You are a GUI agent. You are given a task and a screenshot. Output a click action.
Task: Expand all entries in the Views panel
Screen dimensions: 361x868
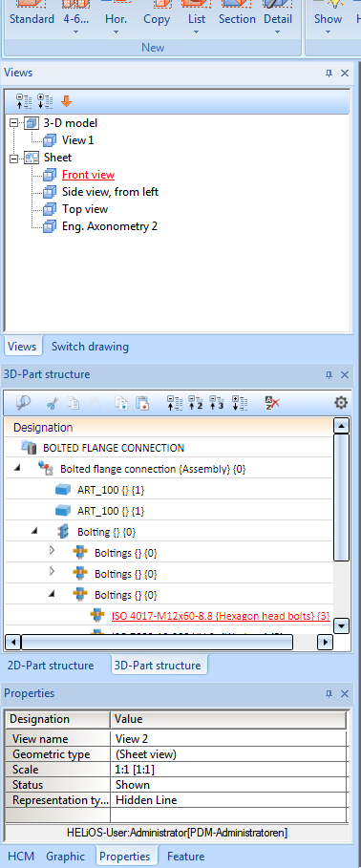coord(45,101)
